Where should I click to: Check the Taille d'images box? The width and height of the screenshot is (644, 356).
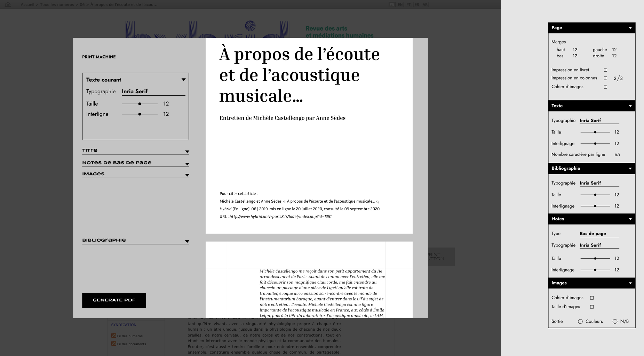coord(592,307)
